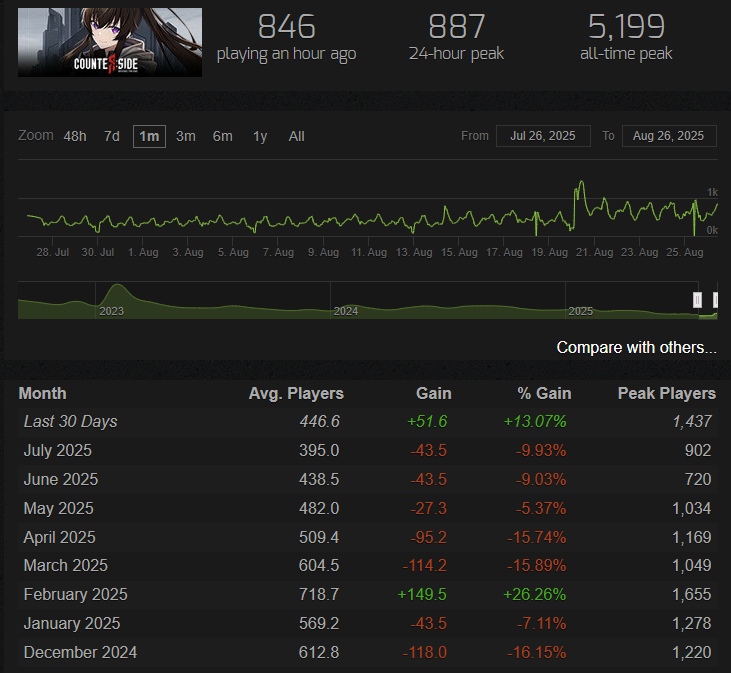Screen dimensions: 731x673
Task: Click the Peak Players column header
Action: tap(667, 393)
